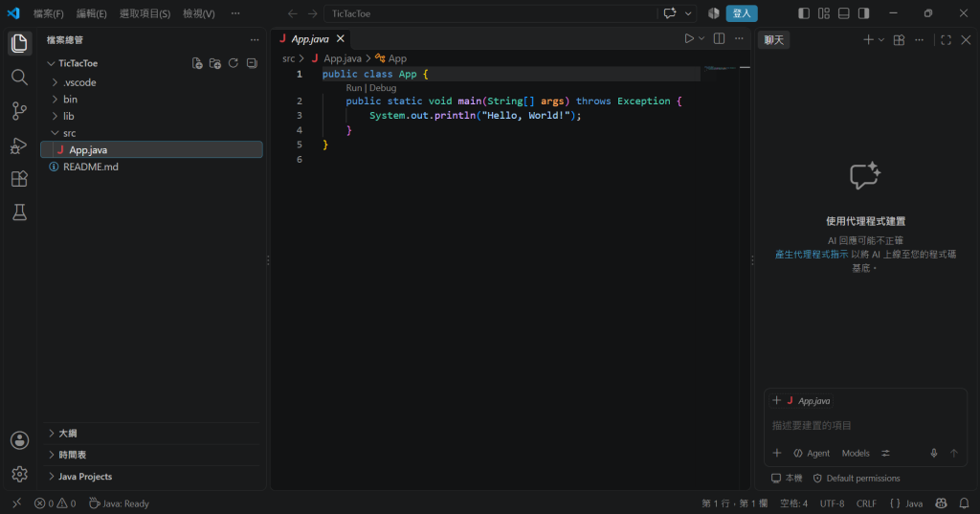Open the Testing flask view
The image size is (980, 514).
click(19, 212)
